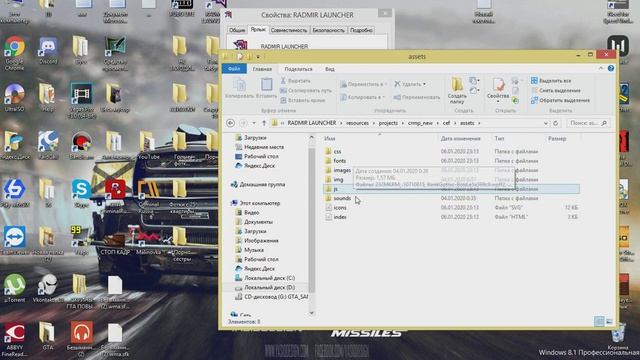Screen dimensions: 640x360
Task: Launch the uTorrent desktop shortcut
Action: pyautogui.click(x=15, y=288)
